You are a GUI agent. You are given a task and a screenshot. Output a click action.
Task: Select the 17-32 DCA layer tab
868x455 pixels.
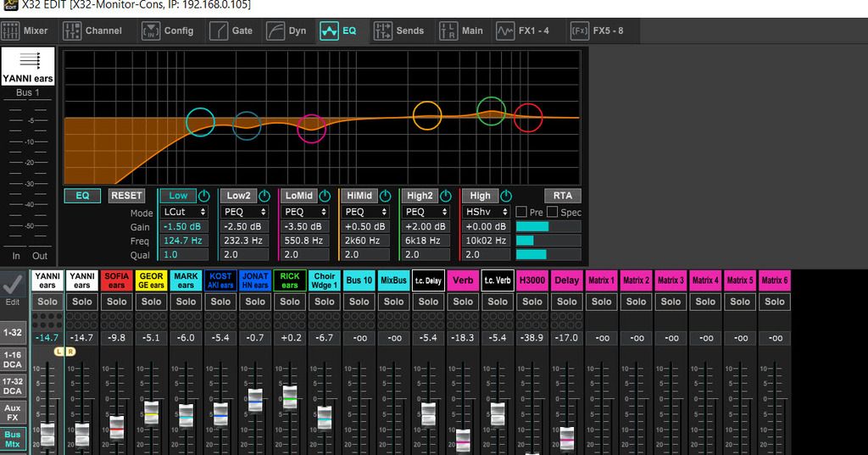tap(13, 386)
